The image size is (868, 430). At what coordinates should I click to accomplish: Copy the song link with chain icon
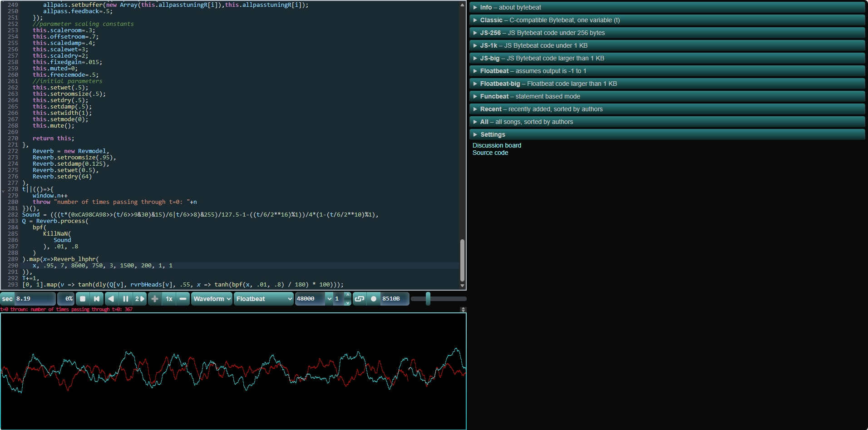[x=359, y=299]
